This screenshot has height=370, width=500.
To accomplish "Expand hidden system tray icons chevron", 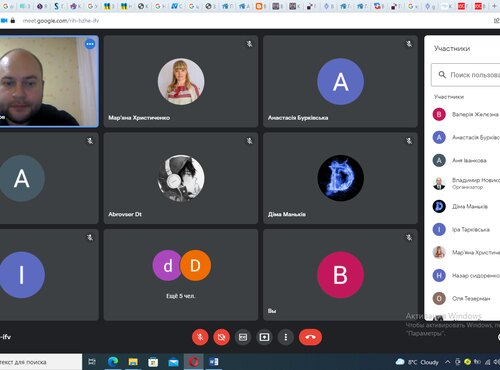I will (448, 362).
